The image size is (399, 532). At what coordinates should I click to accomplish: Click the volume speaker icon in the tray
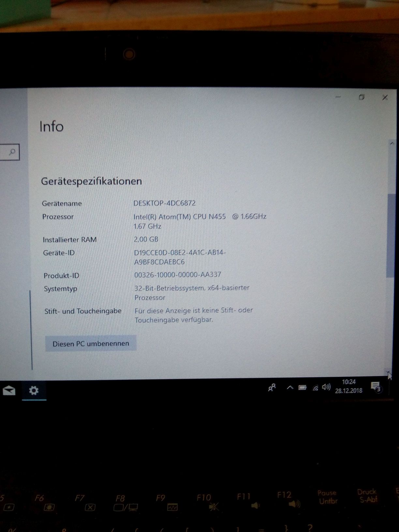tap(326, 387)
